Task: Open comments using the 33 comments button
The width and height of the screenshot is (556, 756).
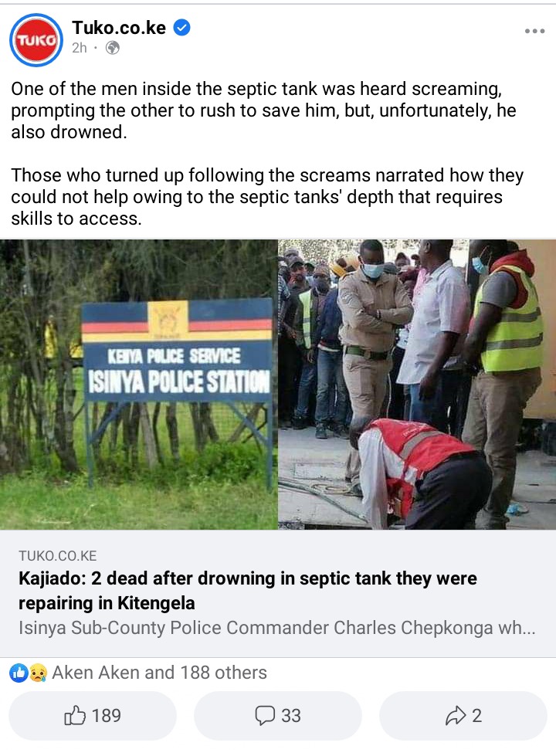Action: point(278,716)
